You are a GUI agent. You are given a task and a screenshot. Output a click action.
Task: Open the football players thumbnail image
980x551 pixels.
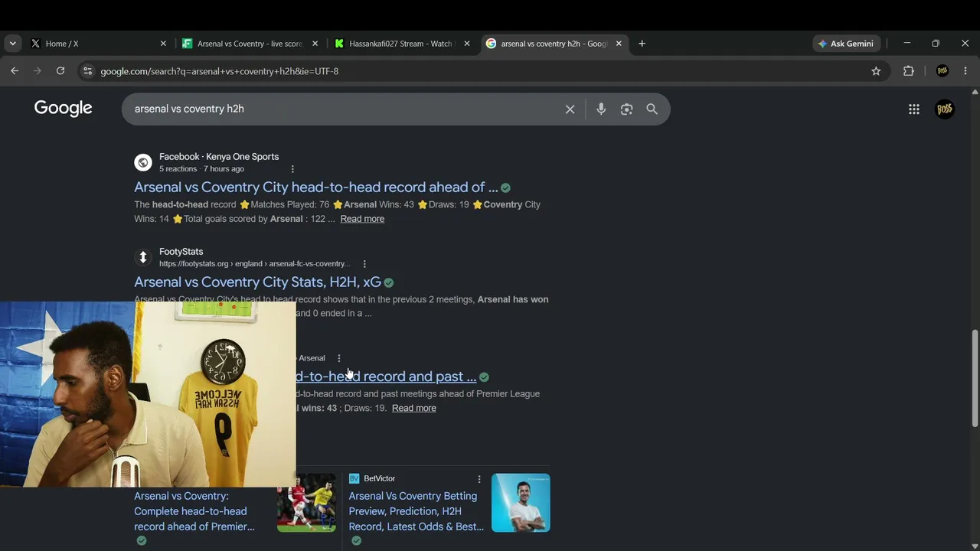306,503
